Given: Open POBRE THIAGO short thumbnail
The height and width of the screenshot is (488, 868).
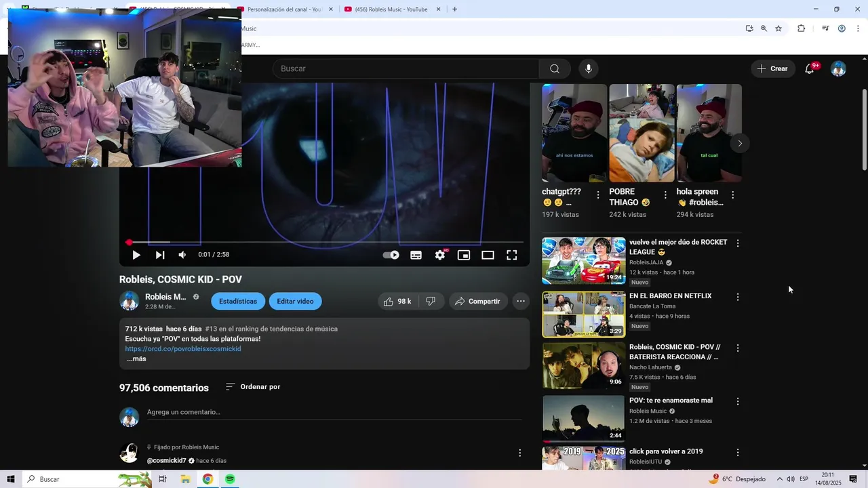Looking at the screenshot, I should 642,133.
